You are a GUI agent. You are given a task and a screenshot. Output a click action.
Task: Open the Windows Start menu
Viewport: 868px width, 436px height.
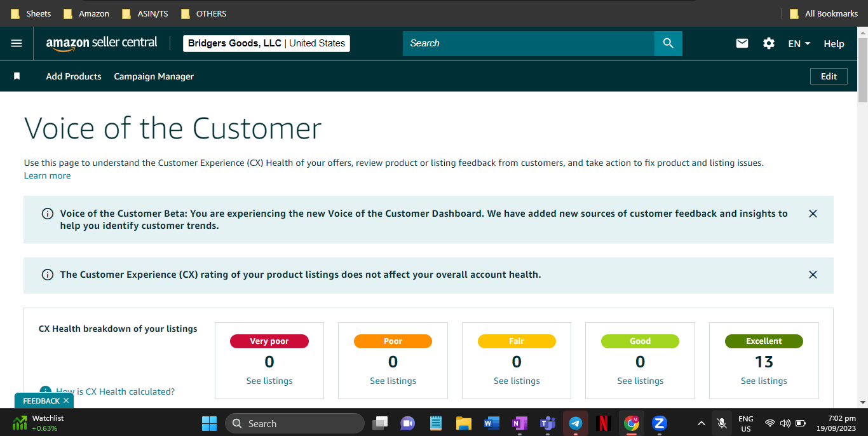(209, 423)
